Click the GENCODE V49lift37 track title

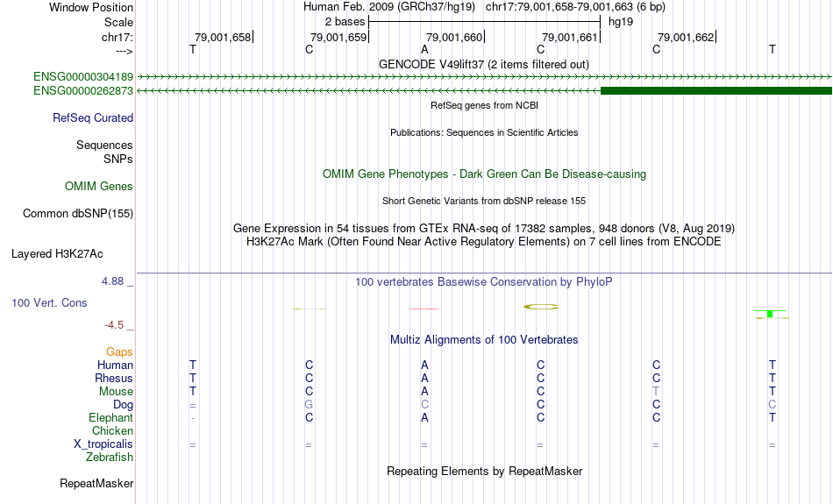point(484,64)
